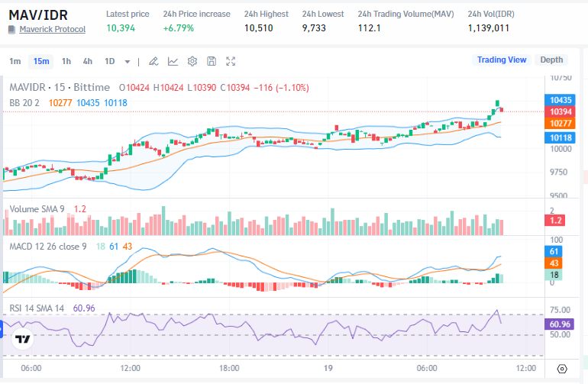588x384 pixels.
Task: Open the Maverick Protocol link
Action: click(x=52, y=29)
